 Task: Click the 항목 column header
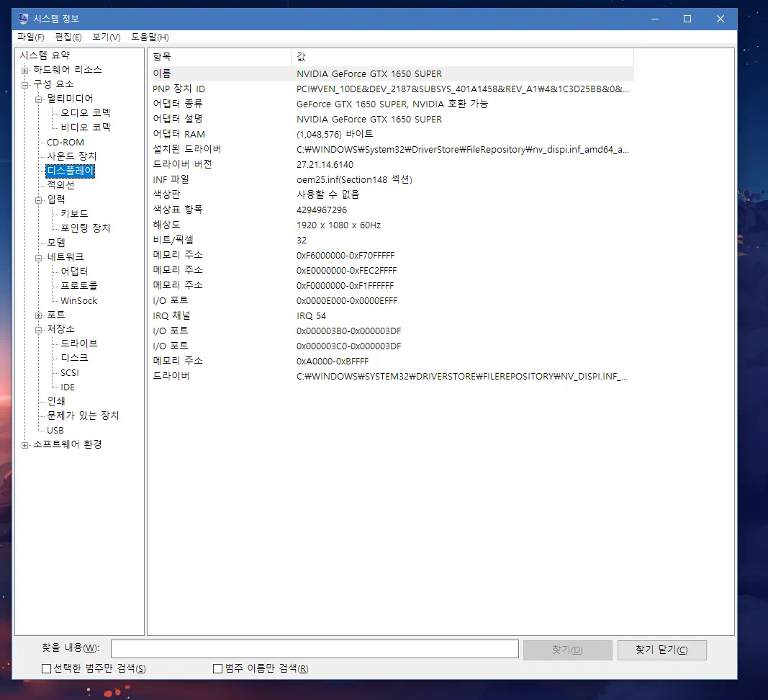[x=220, y=57]
